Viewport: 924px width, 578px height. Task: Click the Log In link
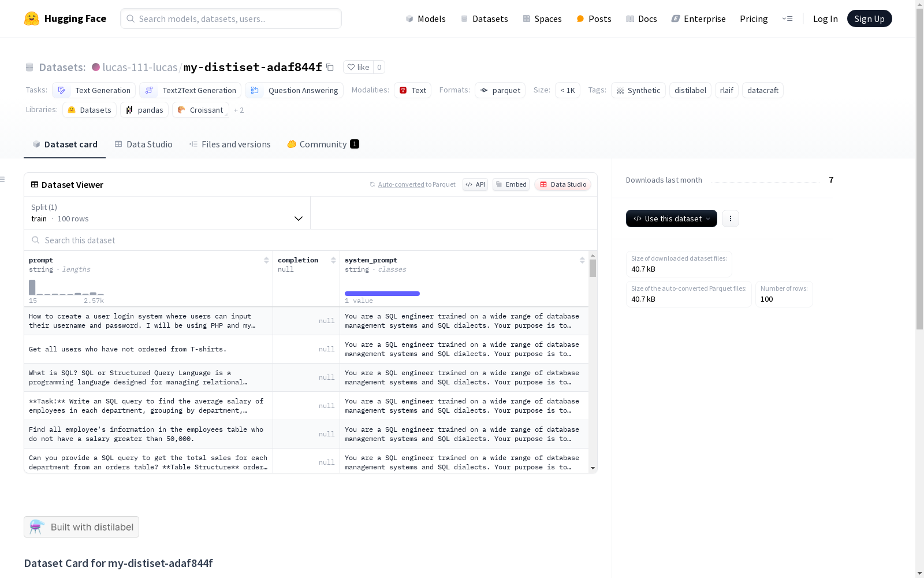825,18
